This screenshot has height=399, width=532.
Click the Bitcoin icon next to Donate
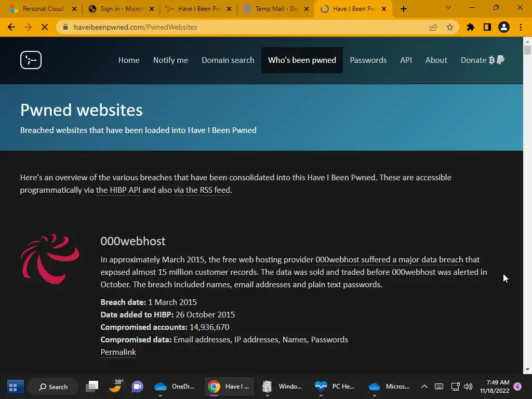(x=491, y=60)
